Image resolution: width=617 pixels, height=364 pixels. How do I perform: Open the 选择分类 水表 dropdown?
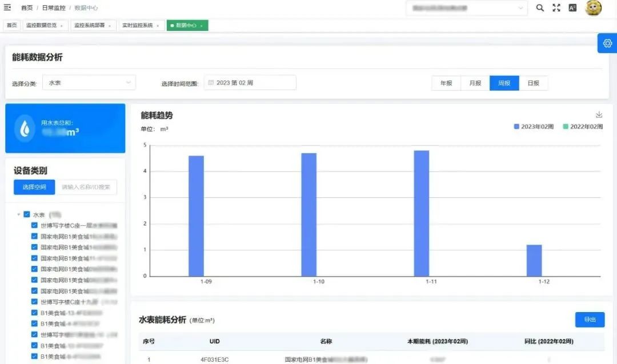pos(89,83)
